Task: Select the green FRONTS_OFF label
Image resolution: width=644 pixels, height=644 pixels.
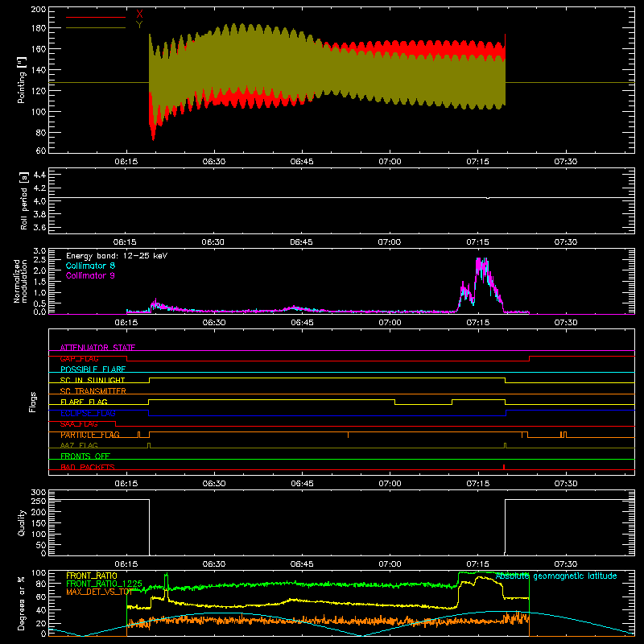Action: (85, 456)
